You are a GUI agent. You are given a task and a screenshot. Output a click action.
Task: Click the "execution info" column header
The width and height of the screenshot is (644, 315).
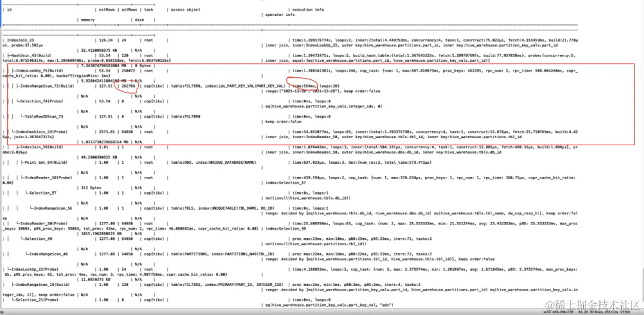[308, 10]
